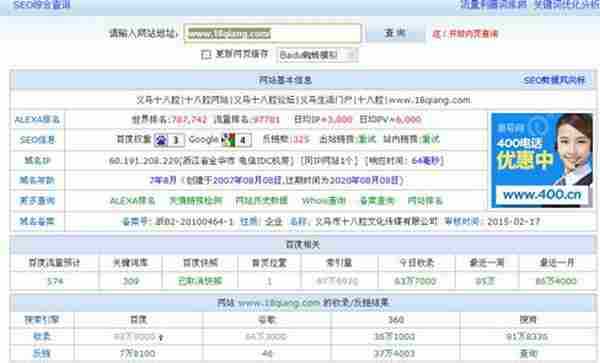
Task: Click 360 backlinks value 37万4000
Action: (x=395, y=353)
